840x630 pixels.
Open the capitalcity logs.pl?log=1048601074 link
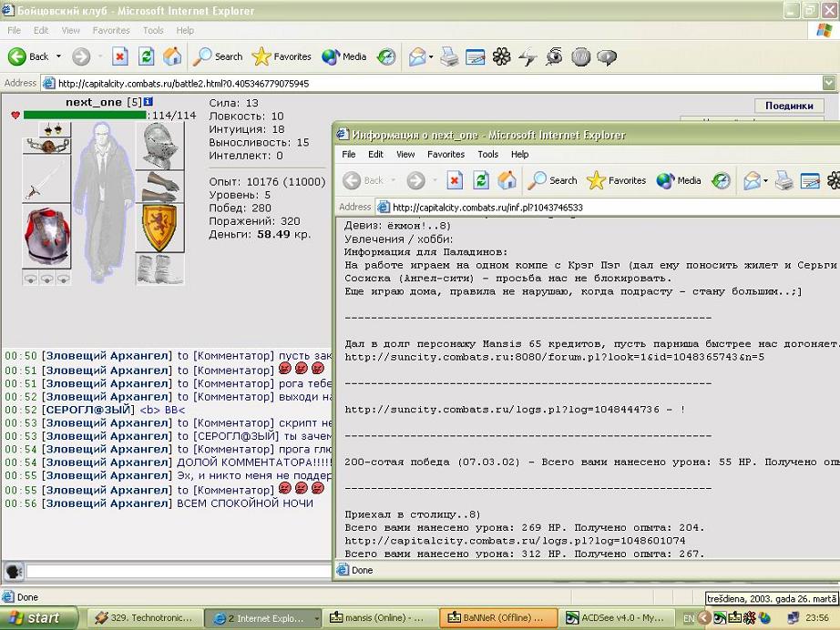point(515,541)
